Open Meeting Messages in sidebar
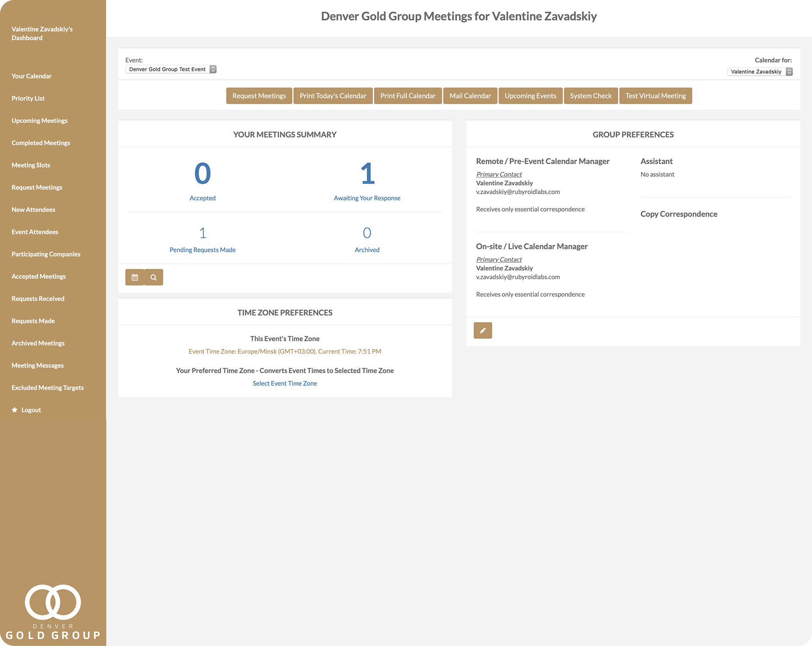Viewport: 812px width, 646px height. coord(38,365)
